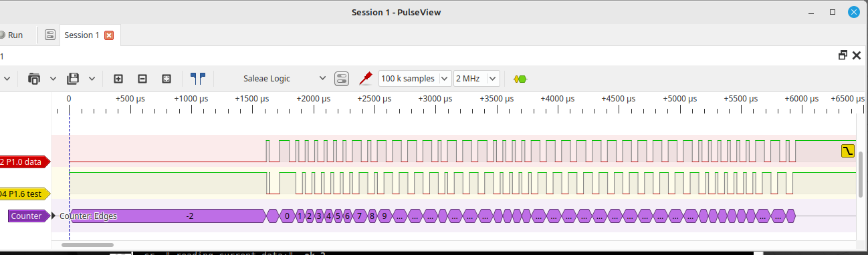Screen dimensions: 868x255
Task: Click counter annotation 8
Action: [x=372, y=216]
